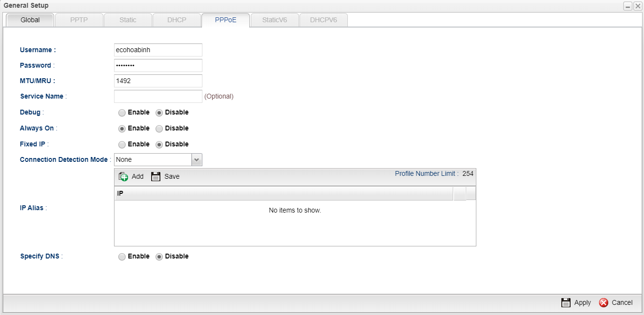The width and height of the screenshot is (644, 315).
Task: Select the PPPoE tab
Action: (x=226, y=20)
